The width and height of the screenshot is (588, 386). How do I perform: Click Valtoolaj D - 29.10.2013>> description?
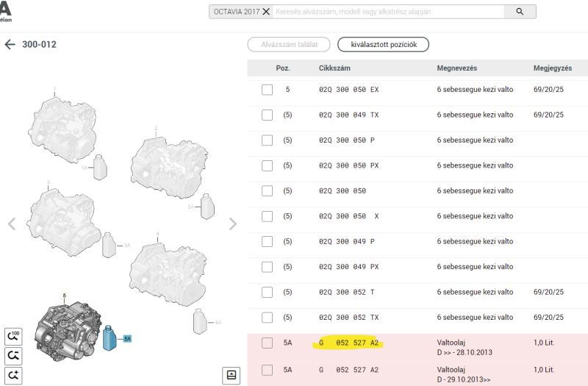pyautogui.click(x=464, y=374)
